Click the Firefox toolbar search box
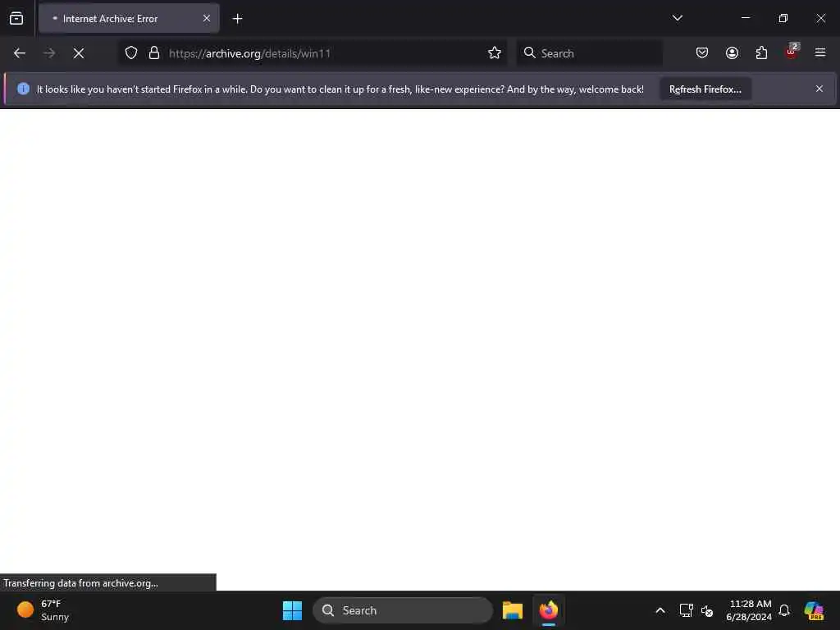The height and width of the screenshot is (630, 840). click(589, 53)
